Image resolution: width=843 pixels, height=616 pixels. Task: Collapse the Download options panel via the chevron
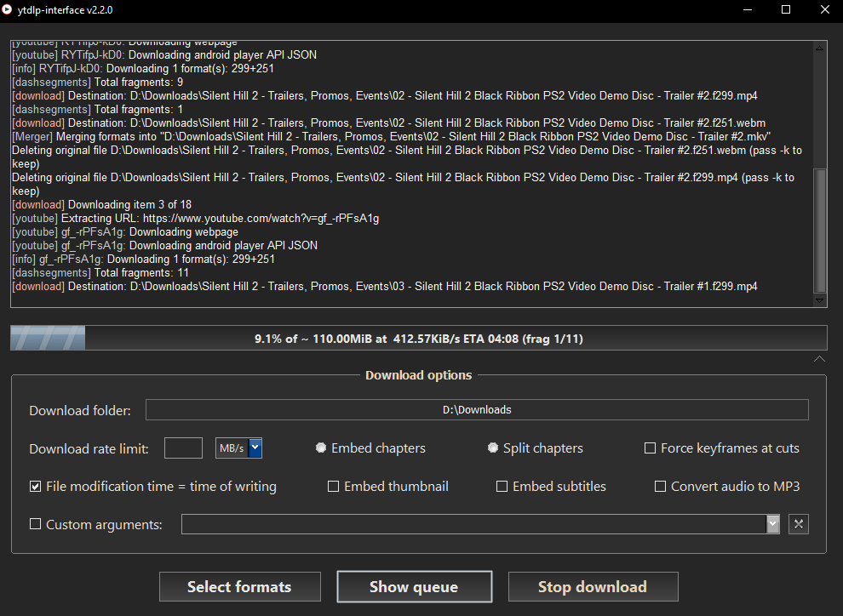[819, 359]
